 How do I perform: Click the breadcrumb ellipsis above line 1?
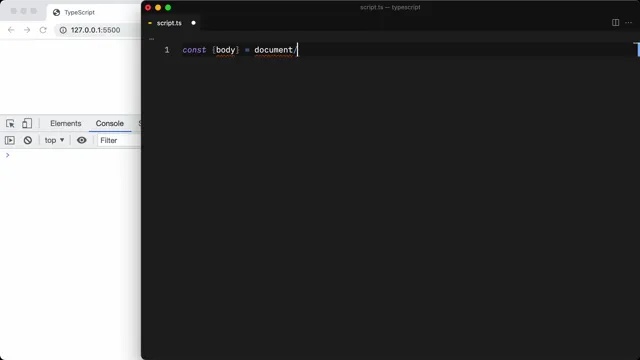pyautogui.click(x=152, y=39)
